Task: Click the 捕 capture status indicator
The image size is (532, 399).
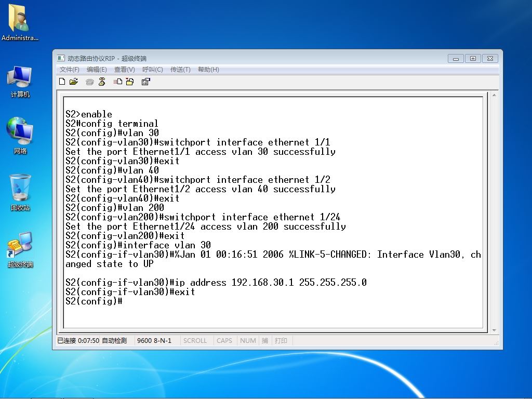Action: coord(265,341)
